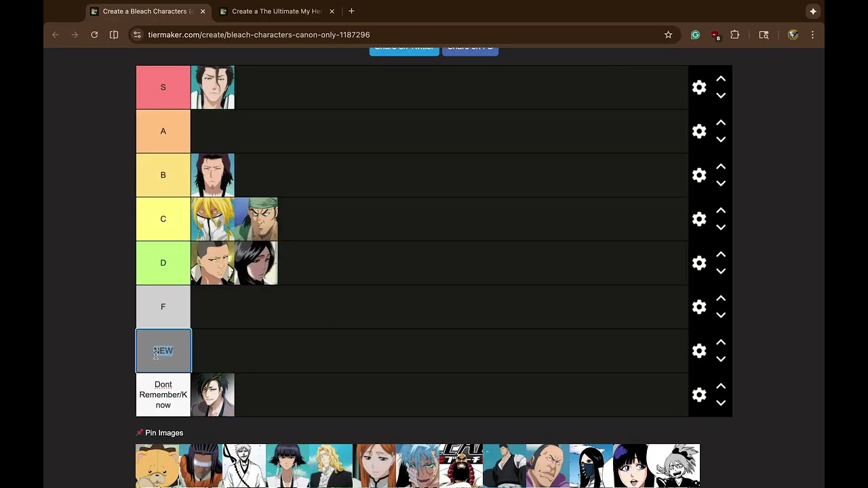The image size is (868, 488).
Task: Pick the gold-masked character in C tier
Action: [213, 219]
